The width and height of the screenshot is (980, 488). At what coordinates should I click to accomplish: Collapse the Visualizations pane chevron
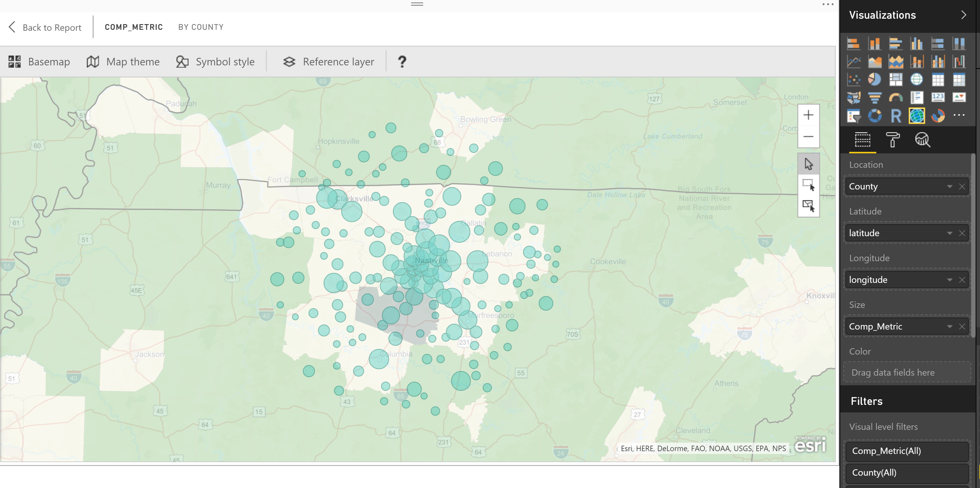click(963, 15)
